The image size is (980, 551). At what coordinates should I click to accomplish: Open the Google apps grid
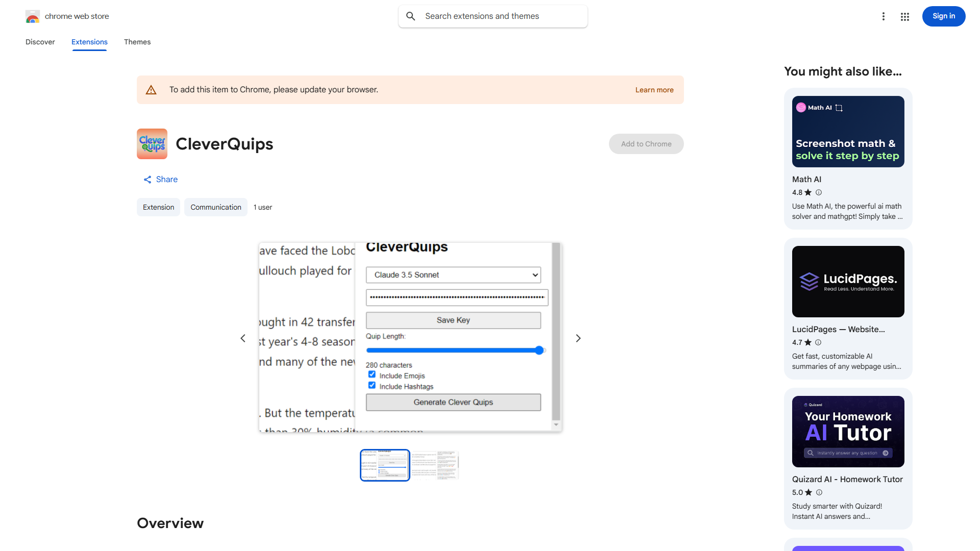905,17
